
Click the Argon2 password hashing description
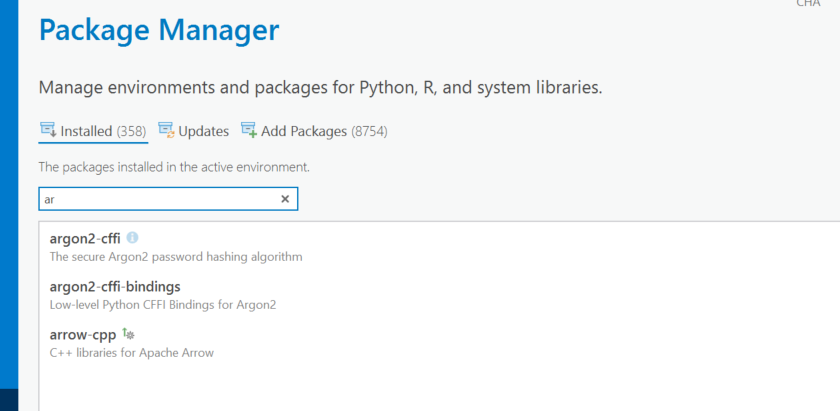[175, 256]
